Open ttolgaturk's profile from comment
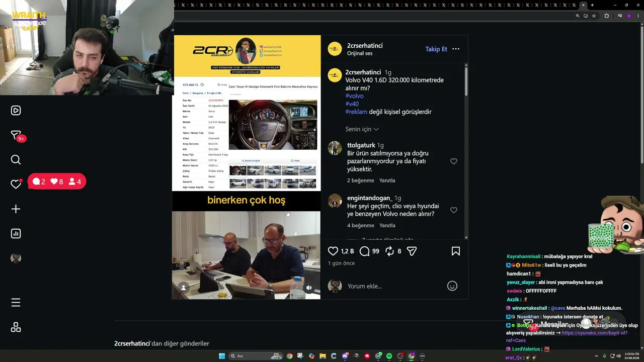This screenshot has height=362, width=644. pos(361,145)
